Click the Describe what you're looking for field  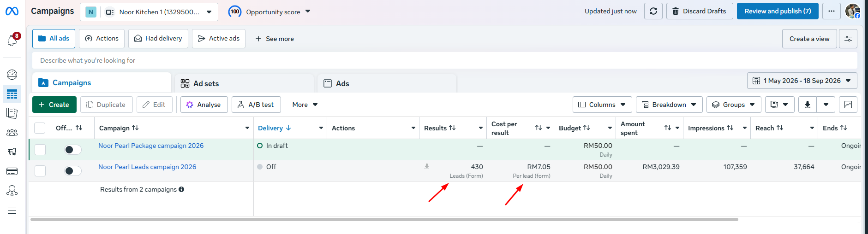pos(445,60)
